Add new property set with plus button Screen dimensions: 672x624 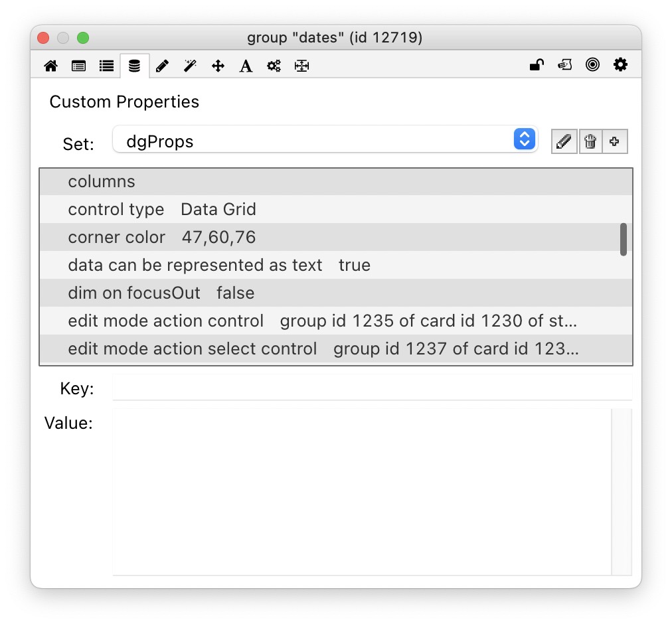pyautogui.click(x=614, y=141)
